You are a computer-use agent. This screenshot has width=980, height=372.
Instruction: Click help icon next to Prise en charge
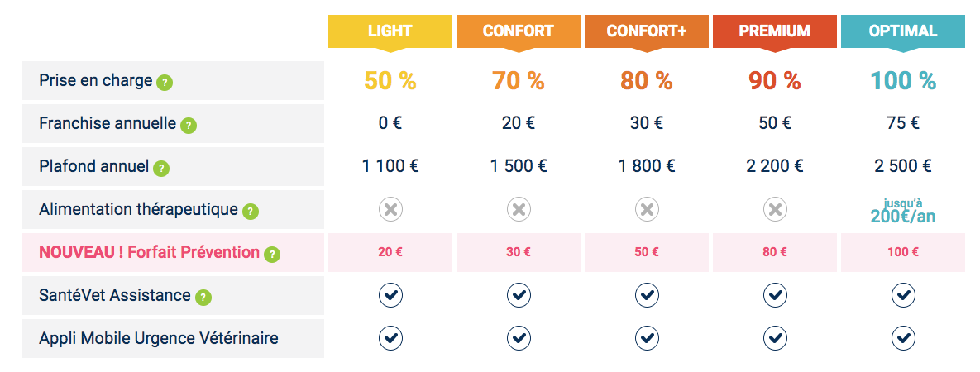(x=165, y=83)
